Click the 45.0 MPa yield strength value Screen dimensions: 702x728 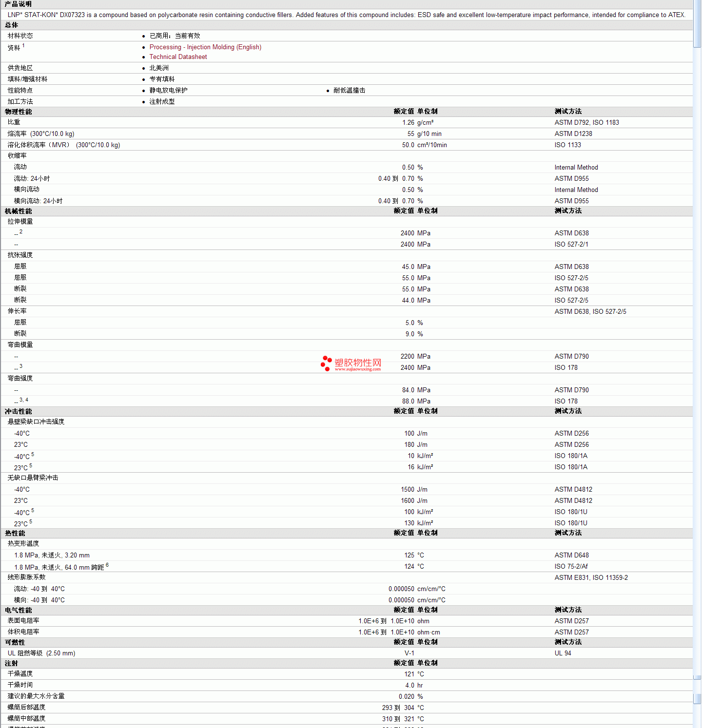pos(416,267)
